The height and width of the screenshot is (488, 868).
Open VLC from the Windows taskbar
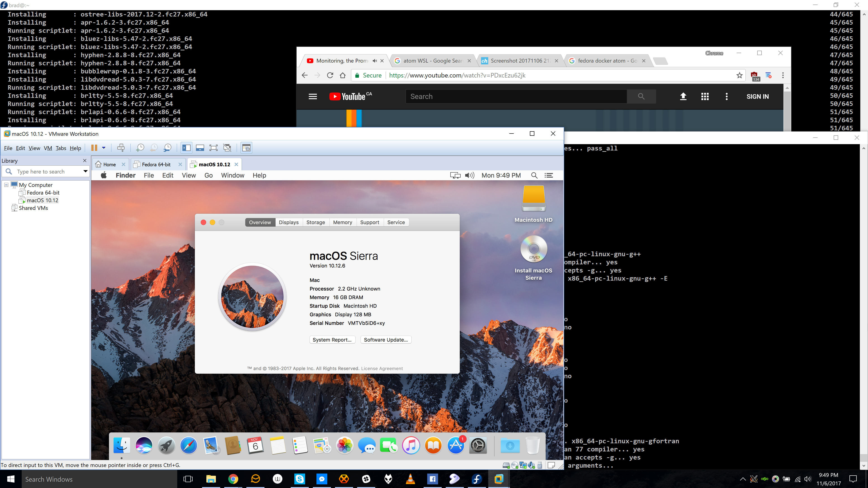410,479
